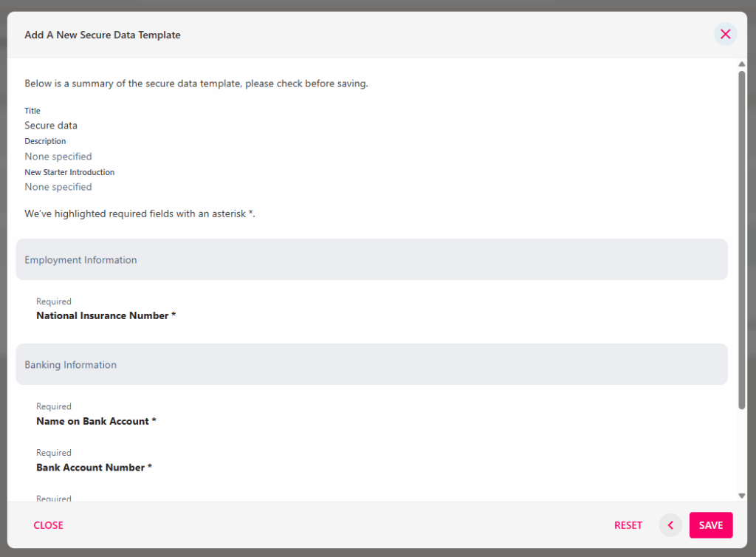Click New Starter Introduction None specified value
This screenshot has height=557, width=756.
point(58,187)
